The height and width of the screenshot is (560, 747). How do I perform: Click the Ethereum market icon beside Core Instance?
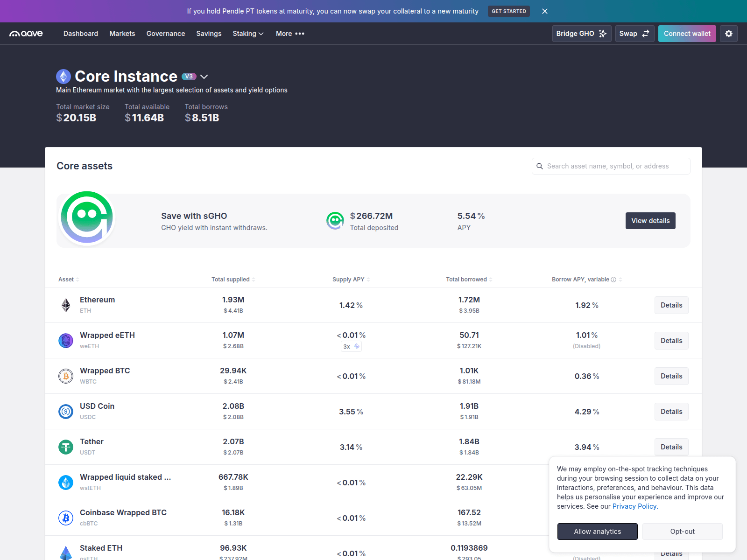(x=63, y=77)
